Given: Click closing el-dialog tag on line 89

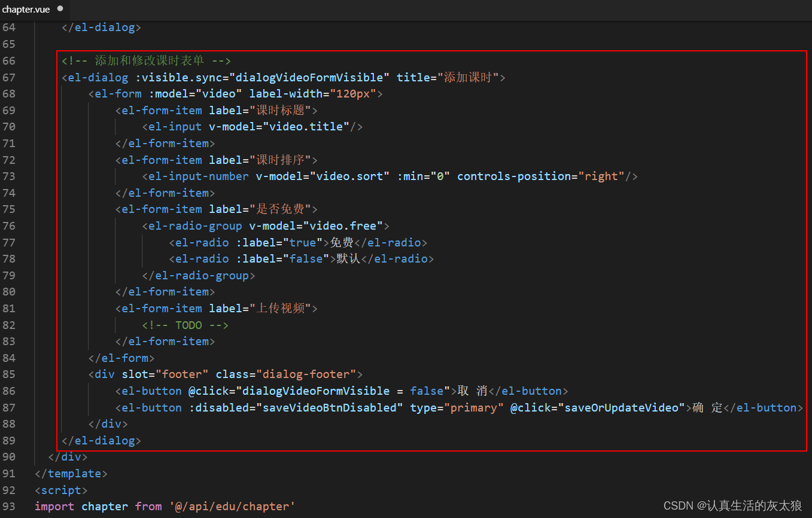Looking at the screenshot, I should (102, 441).
